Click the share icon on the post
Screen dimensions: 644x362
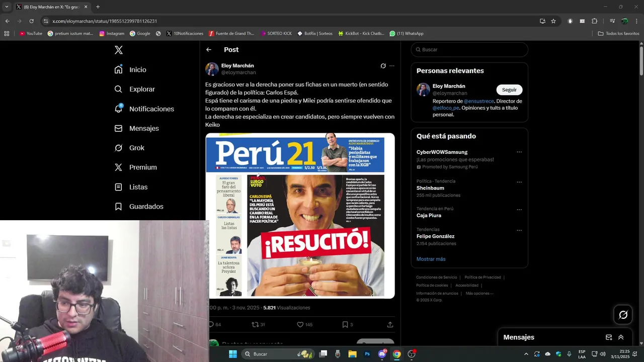390,324
